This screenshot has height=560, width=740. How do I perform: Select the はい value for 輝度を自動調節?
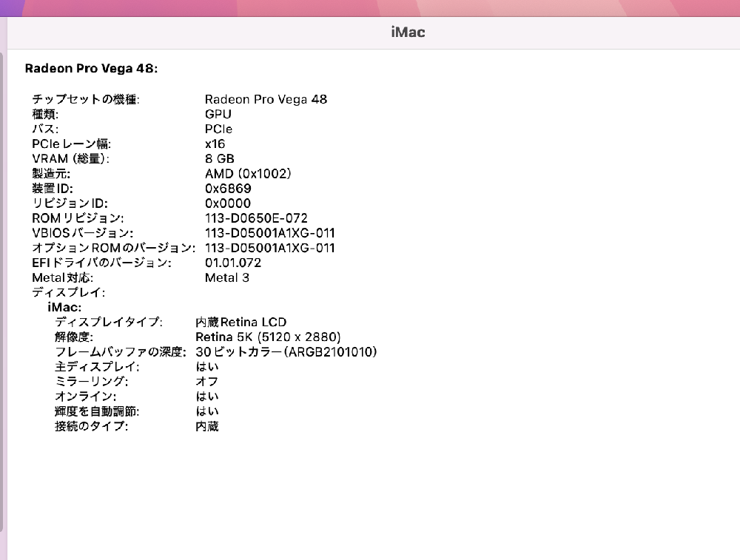pos(207,411)
